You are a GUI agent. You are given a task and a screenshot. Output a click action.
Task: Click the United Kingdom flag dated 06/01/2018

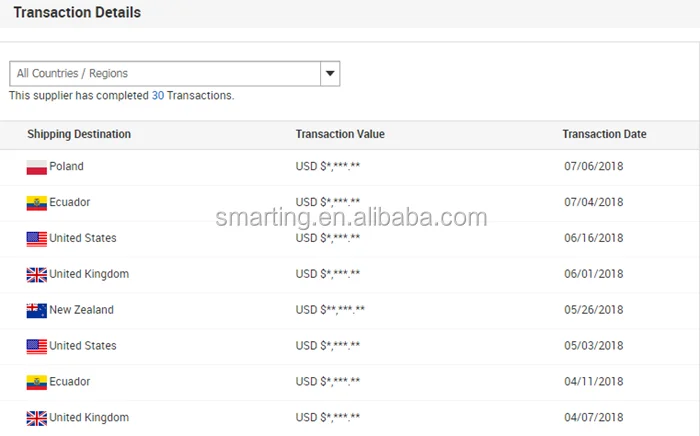tap(37, 275)
